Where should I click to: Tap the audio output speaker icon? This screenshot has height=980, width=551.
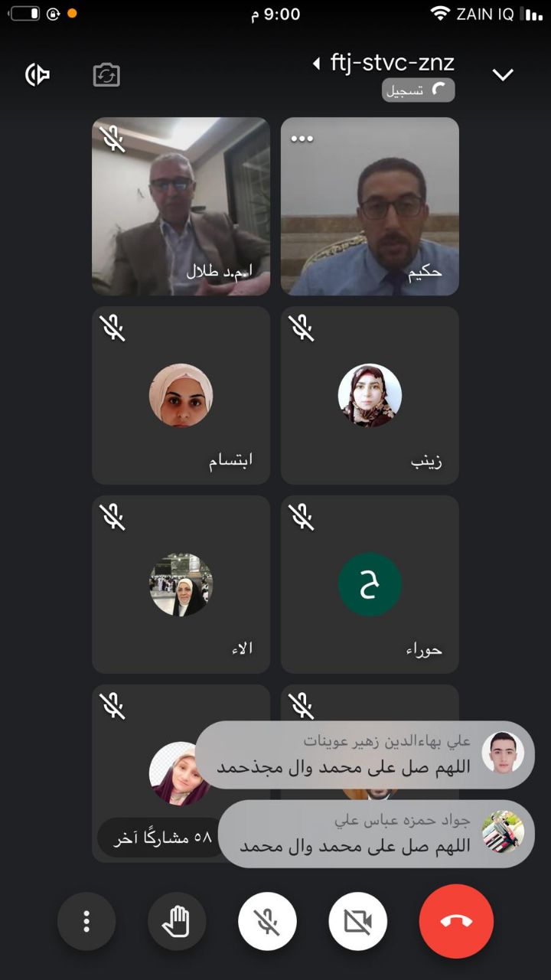pos(37,74)
